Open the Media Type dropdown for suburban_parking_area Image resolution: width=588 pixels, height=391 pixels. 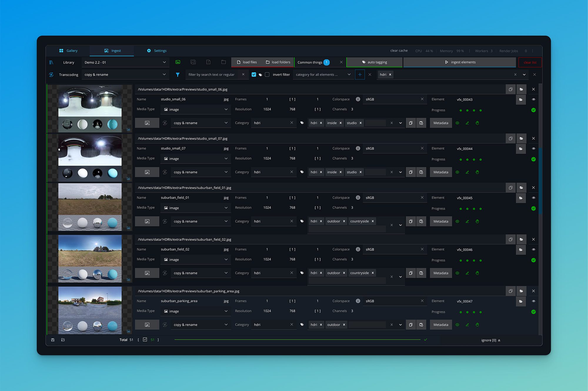(195, 311)
